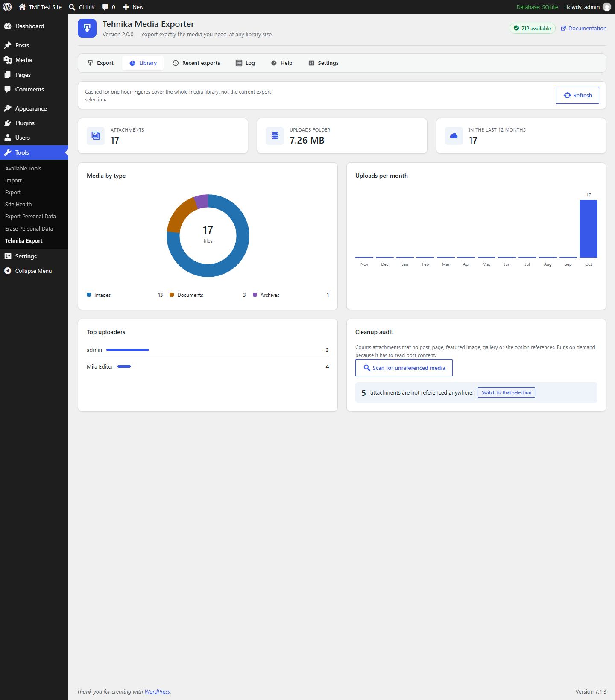Open the Recent exports tab

coord(196,63)
